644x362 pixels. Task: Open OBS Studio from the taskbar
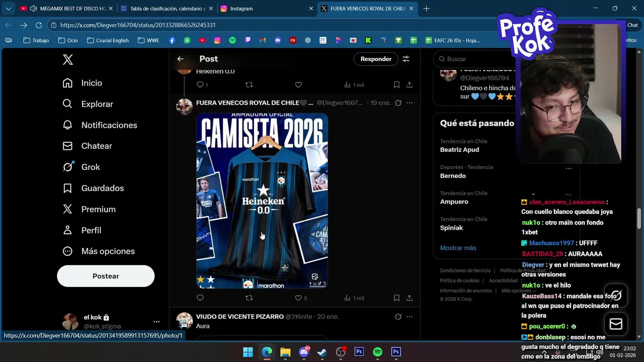341,352
